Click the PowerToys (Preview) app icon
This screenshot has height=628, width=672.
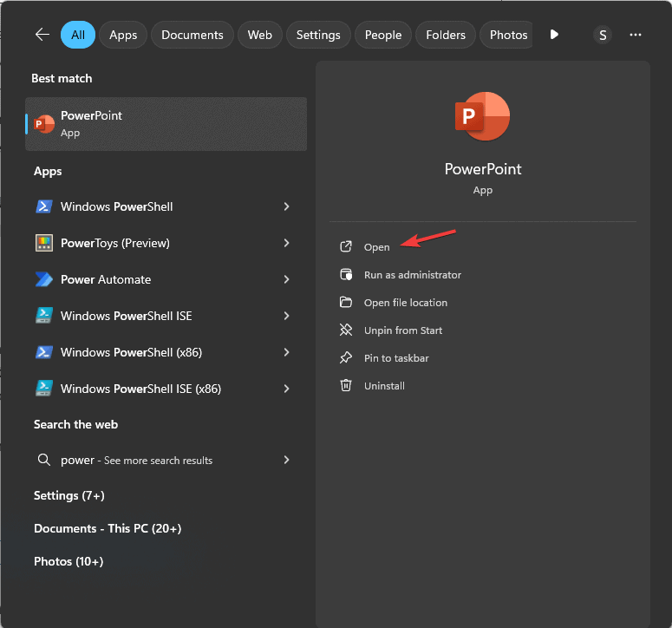click(x=43, y=243)
